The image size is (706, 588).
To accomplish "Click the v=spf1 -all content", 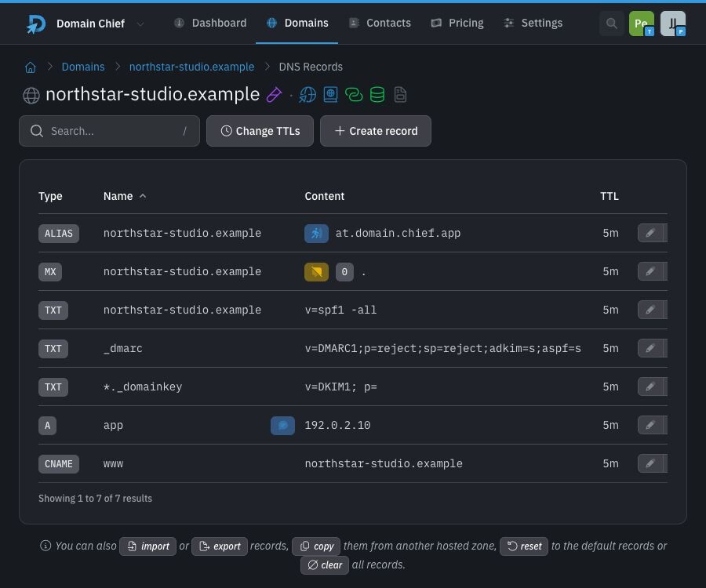I will click(x=340, y=310).
